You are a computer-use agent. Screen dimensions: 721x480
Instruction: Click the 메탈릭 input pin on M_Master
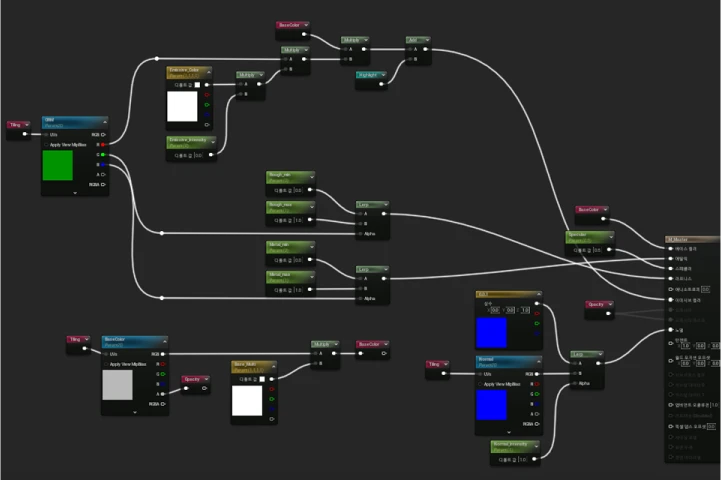(670, 258)
